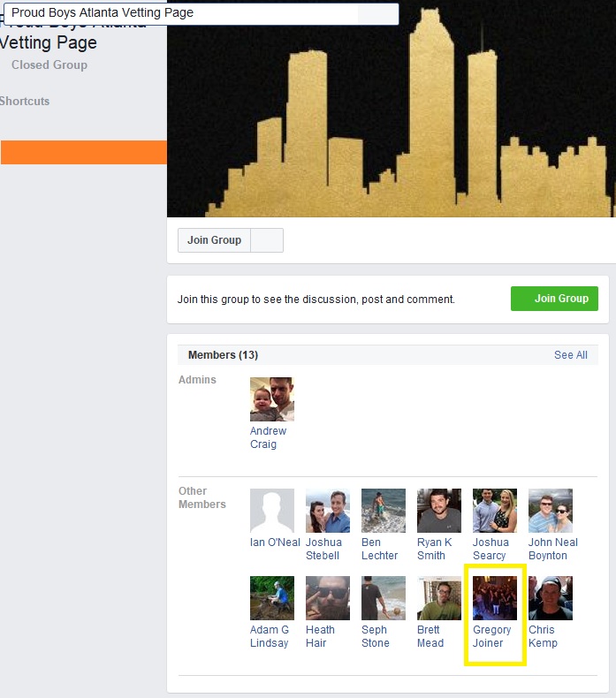
Task: Click the Closed Group label
Action: point(49,65)
